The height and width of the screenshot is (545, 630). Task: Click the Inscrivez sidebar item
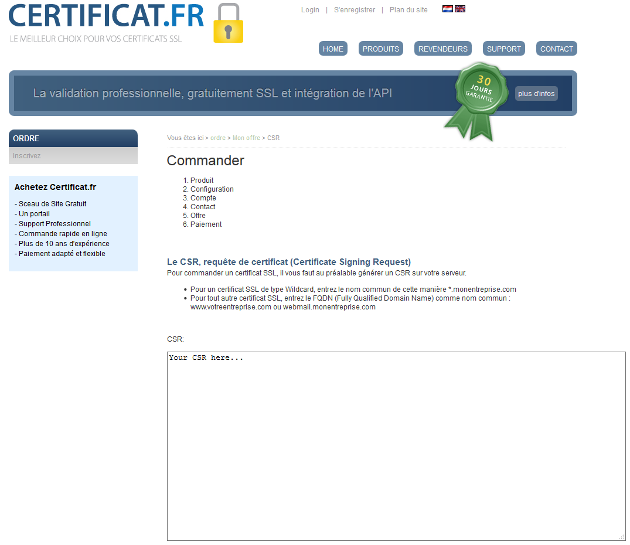pyautogui.click(x=73, y=156)
